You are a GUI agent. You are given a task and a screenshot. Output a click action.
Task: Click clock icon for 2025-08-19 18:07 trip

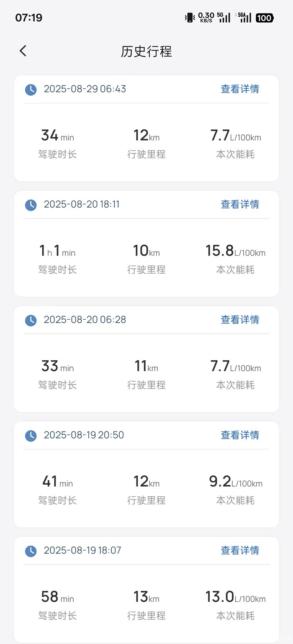click(x=31, y=551)
